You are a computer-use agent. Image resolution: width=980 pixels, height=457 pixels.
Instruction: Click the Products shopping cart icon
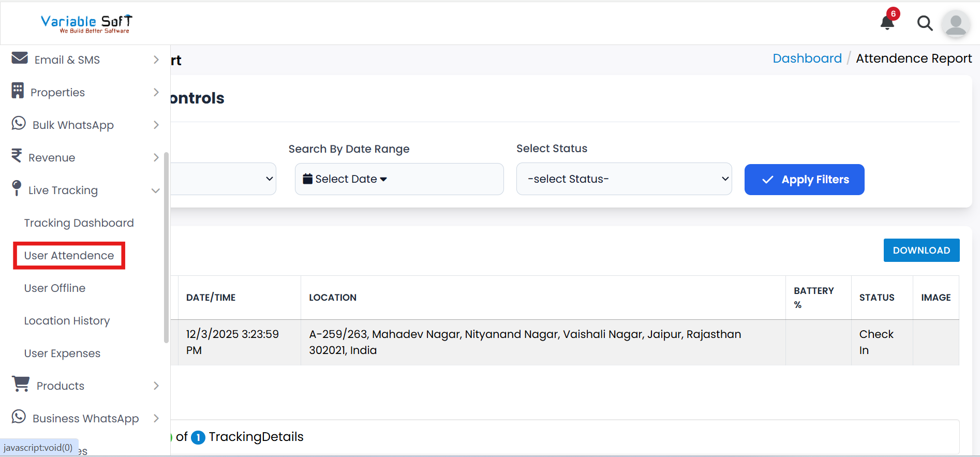click(21, 384)
